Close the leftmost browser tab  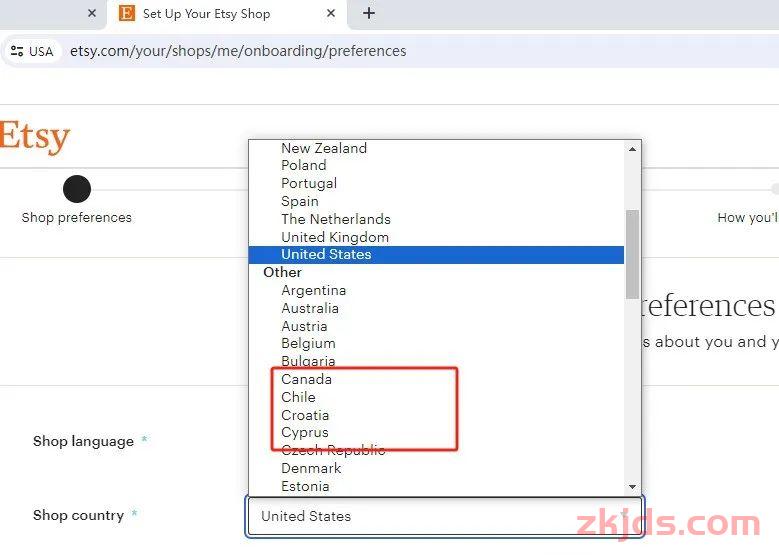pyautogui.click(x=92, y=13)
